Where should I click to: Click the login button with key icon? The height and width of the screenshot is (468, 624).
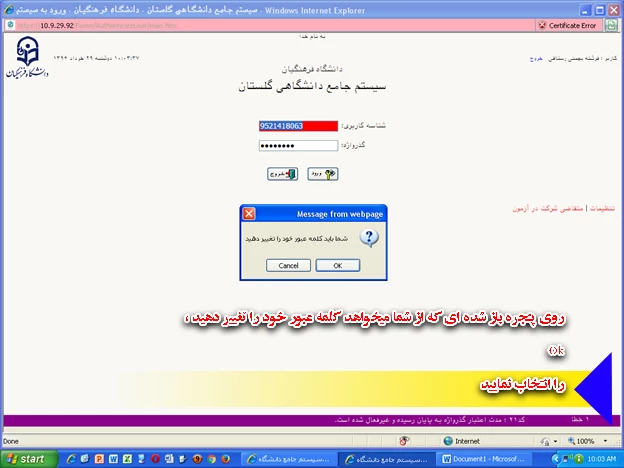coord(322,174)
